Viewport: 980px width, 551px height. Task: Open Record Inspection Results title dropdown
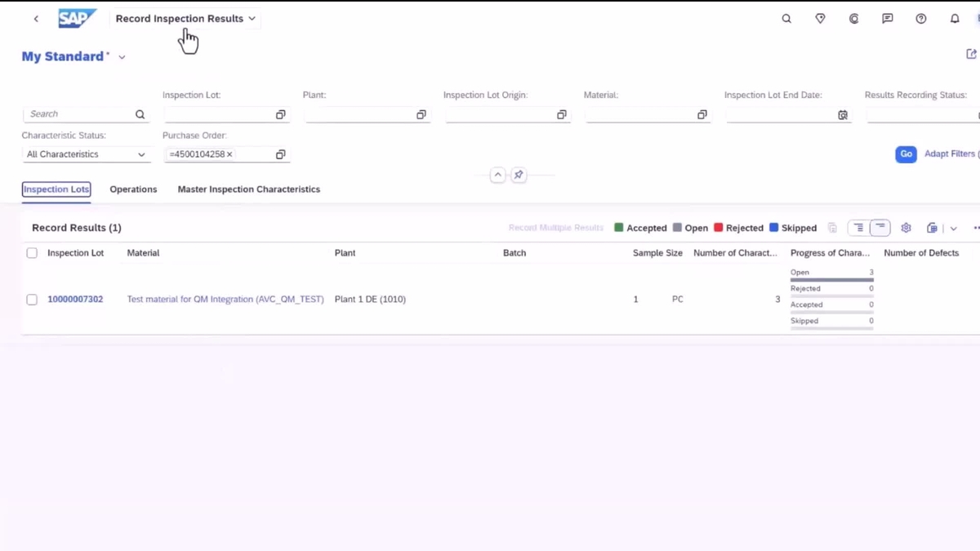185,18
